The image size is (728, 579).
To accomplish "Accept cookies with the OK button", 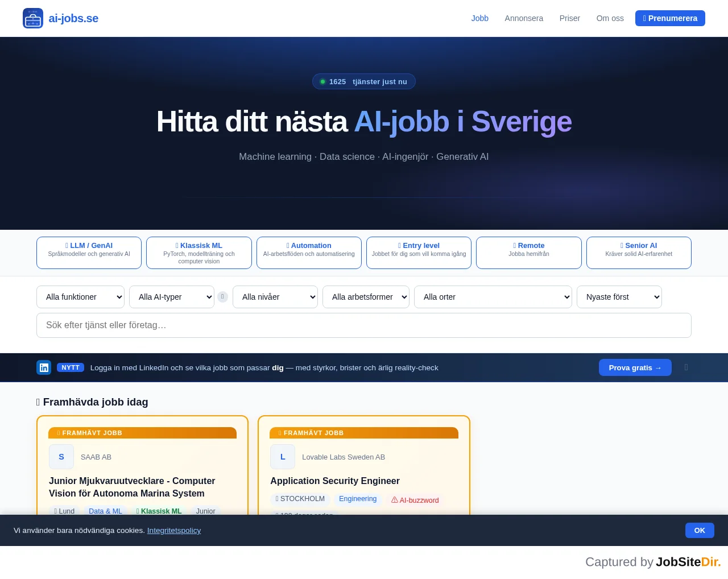I will pyautogui.click(x=700, y=530).
